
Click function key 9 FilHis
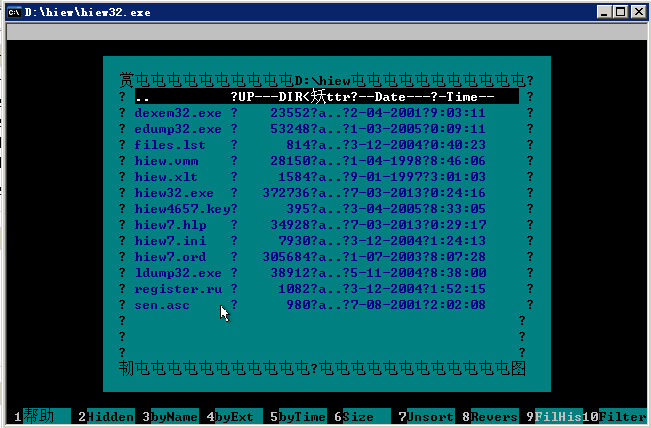[554, 416]
